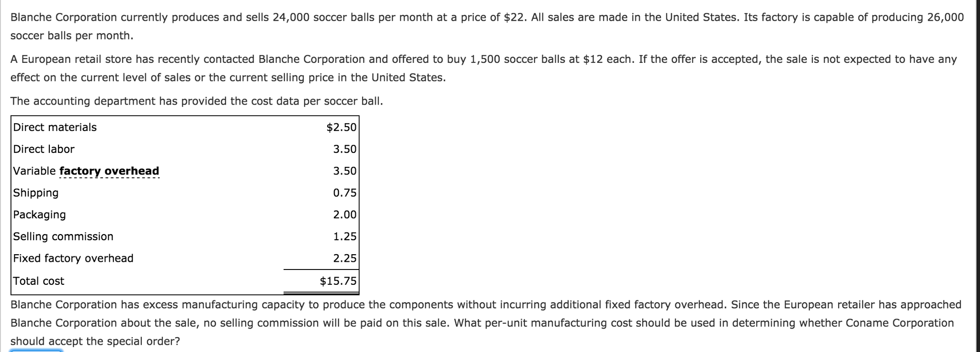Click the $2.50 direct materials cost

(x=342, y=127)
